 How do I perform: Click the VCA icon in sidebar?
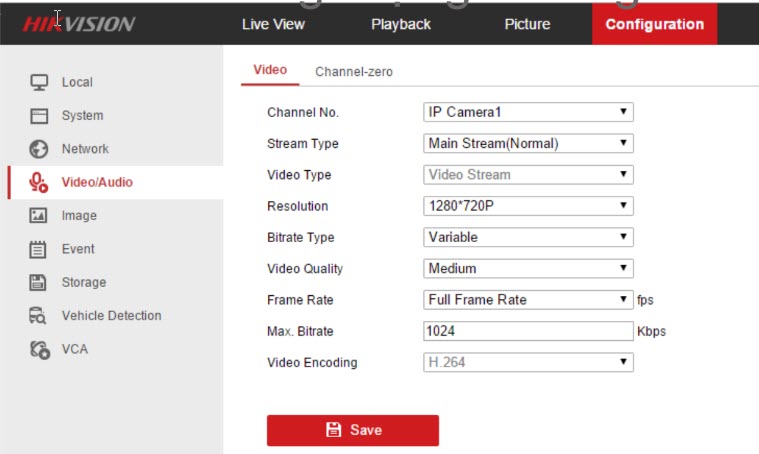pyautogui.click(x=39, y=350)
